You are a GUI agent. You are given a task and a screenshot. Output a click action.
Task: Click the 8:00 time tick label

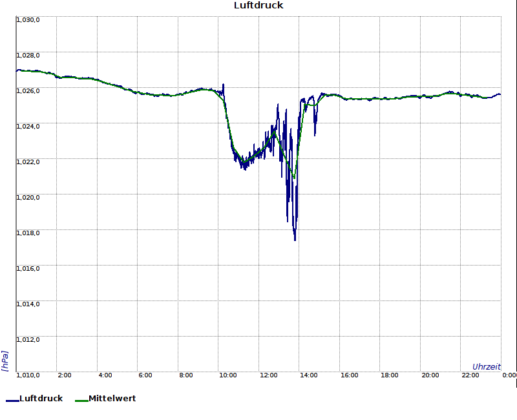[186, 375]
